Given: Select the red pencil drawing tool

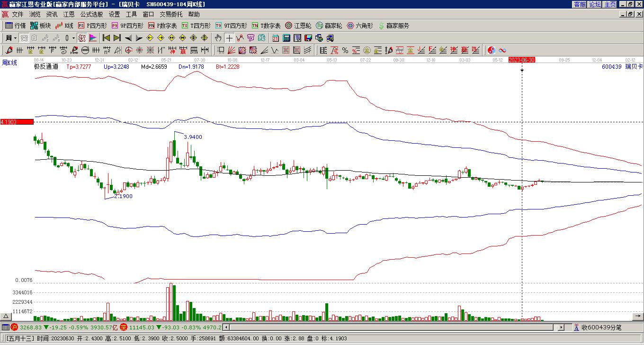Looking at the screenshot, I should [9, 50].
